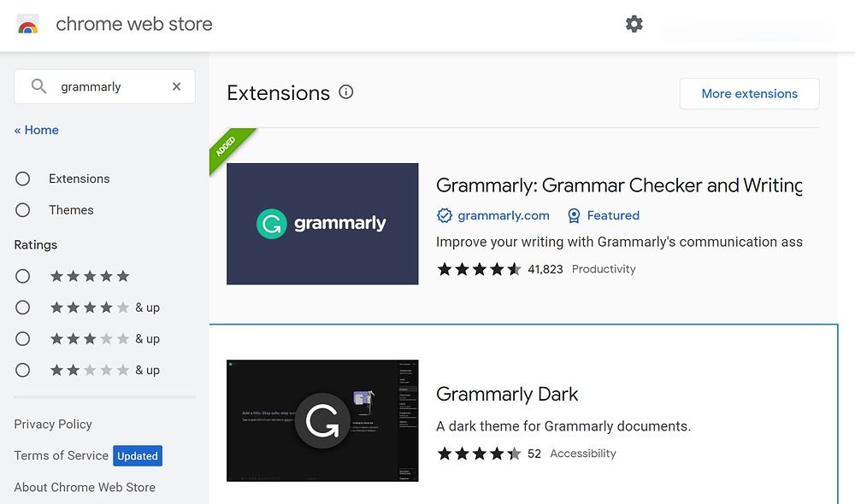Image resolution: width=855 pixels, height=504 pixels.
Task: Click the verified publisher checkmark badge
Action: pyautogui.click(x=443, y=215)
